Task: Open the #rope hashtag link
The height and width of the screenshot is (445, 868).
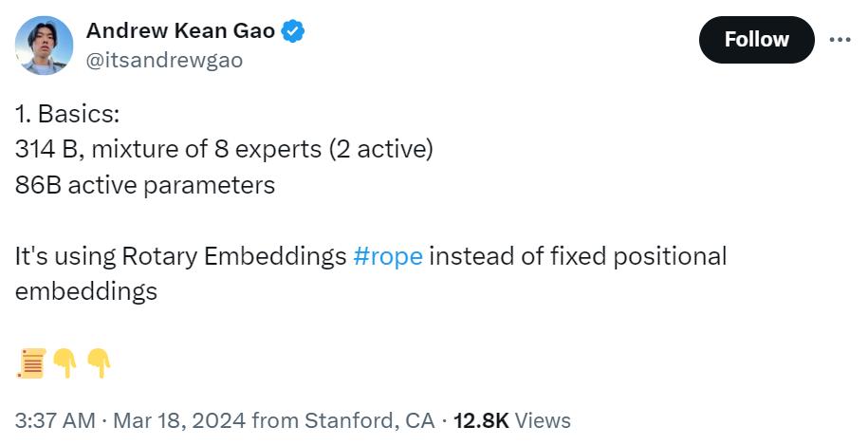Action: pyautogui.click(x=387, y=256)
